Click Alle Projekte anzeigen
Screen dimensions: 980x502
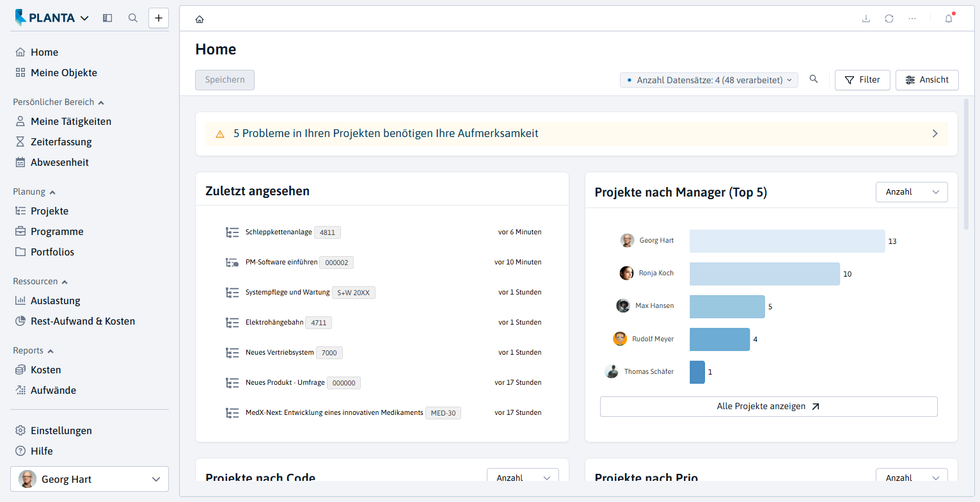[x=768, y=407]
